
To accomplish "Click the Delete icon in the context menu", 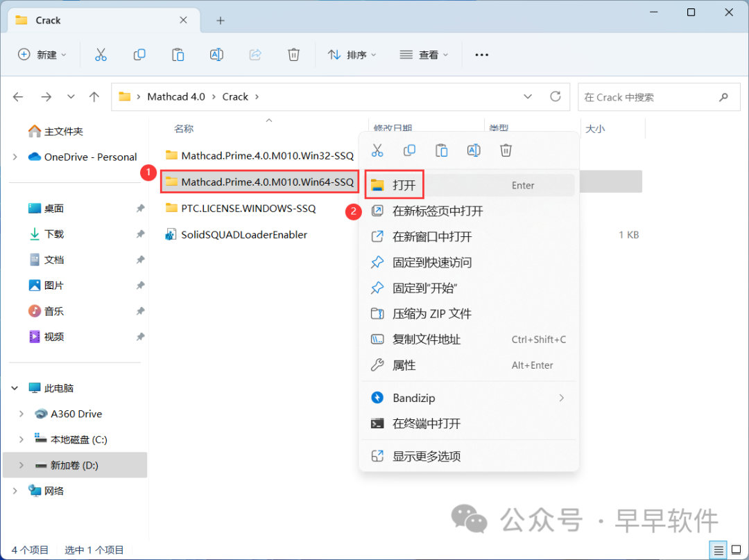I will tap(506, 151).
